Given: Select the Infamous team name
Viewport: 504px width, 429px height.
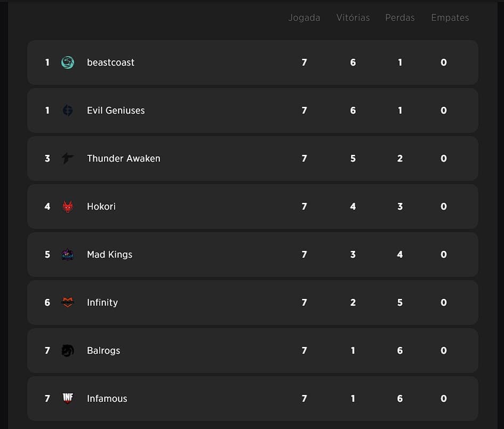Looking at the screenshot, I should click(107, 399).
